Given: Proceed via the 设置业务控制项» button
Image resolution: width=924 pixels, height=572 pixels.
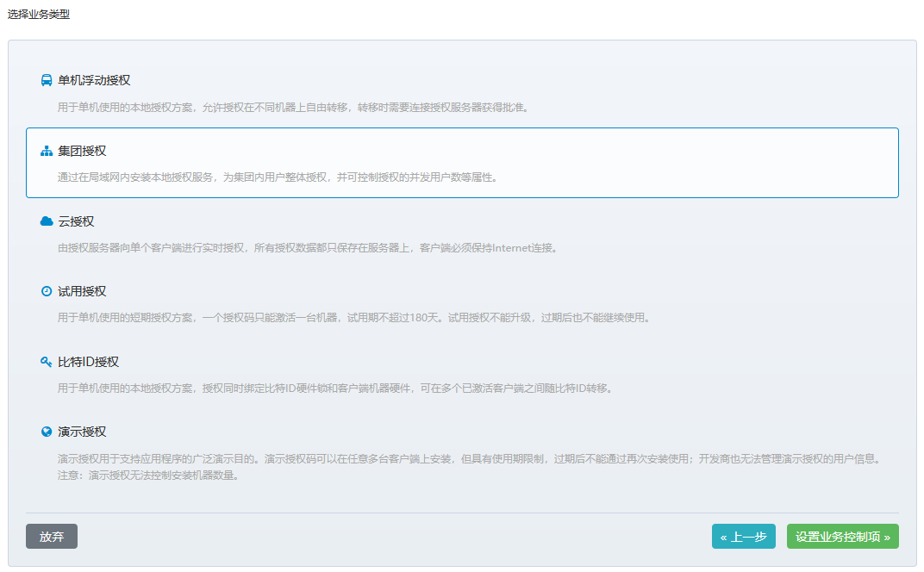Looking at the screenshot, I should 841,536.
